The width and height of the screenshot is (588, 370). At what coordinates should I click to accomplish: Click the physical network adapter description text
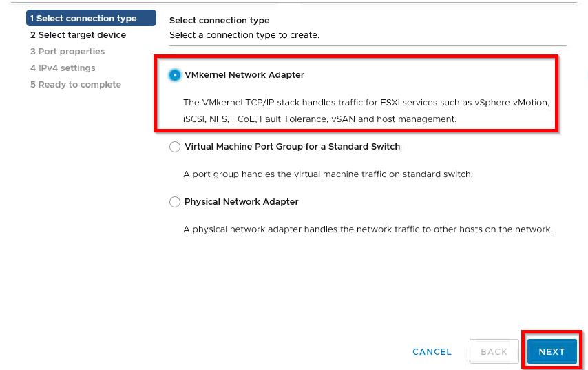(368, 229)
